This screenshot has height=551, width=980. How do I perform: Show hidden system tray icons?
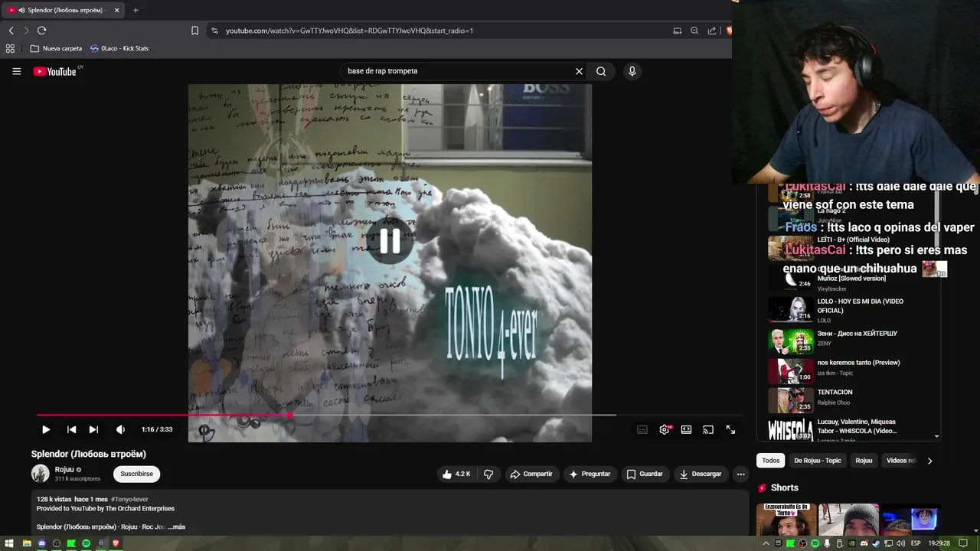click(x=766, y=543)
